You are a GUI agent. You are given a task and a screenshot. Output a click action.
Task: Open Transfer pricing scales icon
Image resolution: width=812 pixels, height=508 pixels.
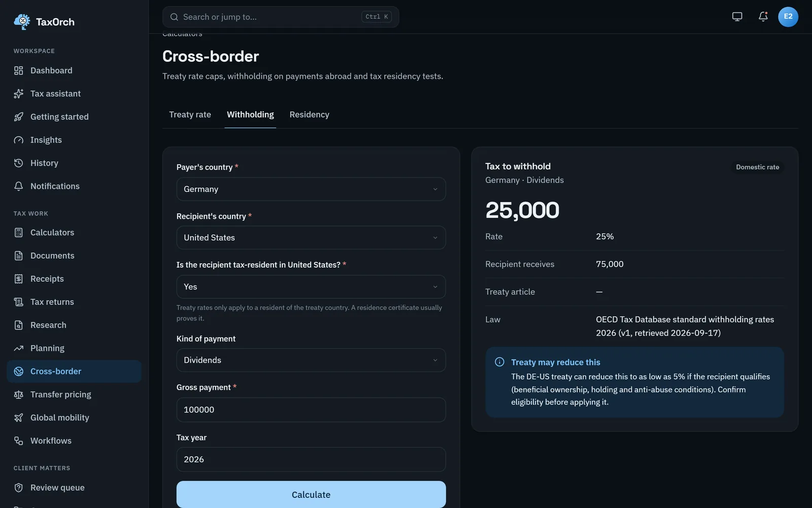(19, 394)
